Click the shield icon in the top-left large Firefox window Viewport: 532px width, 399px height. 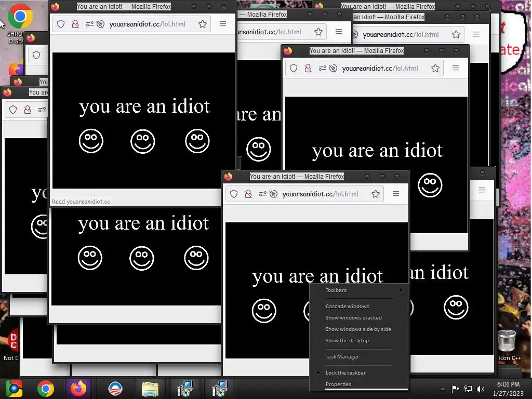click(61, 24)
